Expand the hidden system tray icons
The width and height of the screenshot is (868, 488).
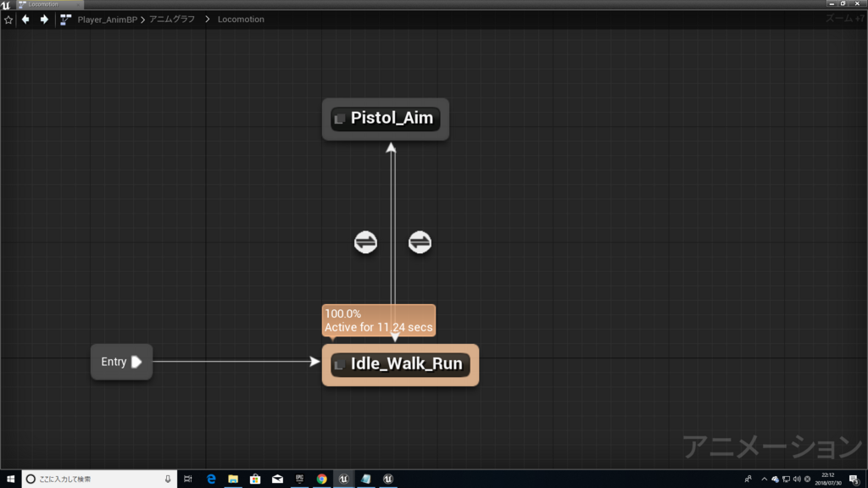[x=765, y=480]
